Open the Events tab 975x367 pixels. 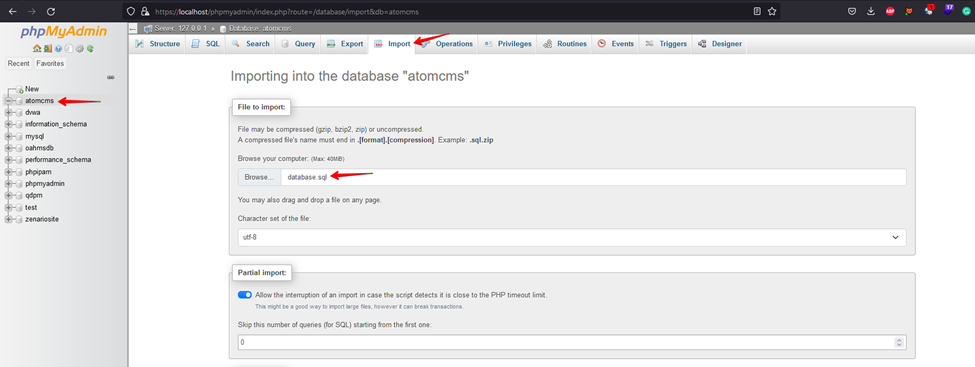coord(616,44)
